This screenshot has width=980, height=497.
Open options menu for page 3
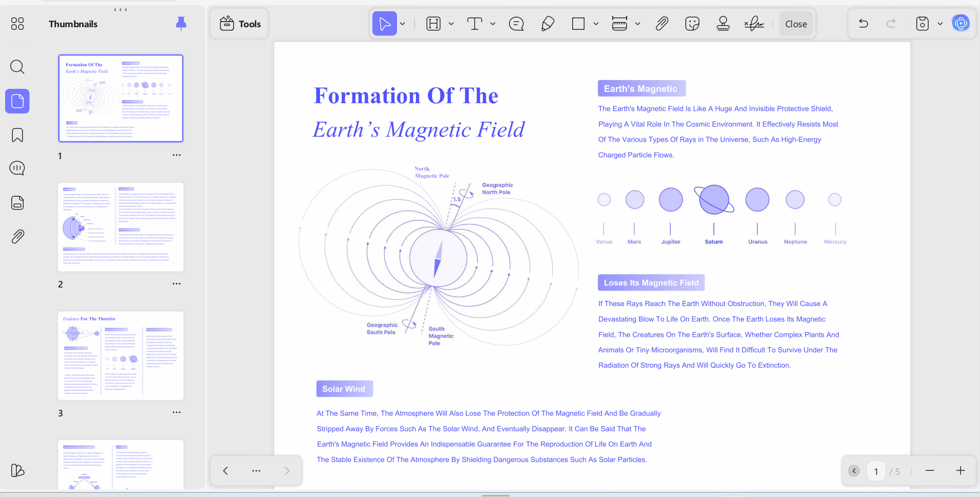pyautogui.click(x=177, y=412)
